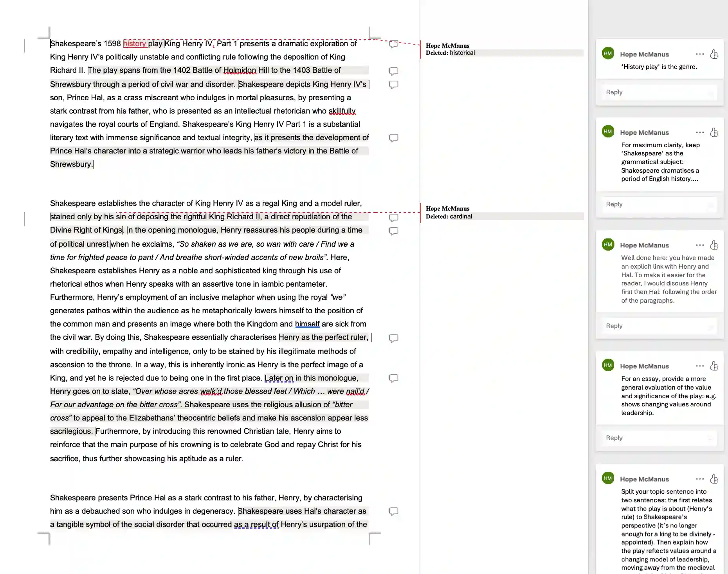Open comment bubble beside 'literary text with immense significance' line

[x=394, y=138]
